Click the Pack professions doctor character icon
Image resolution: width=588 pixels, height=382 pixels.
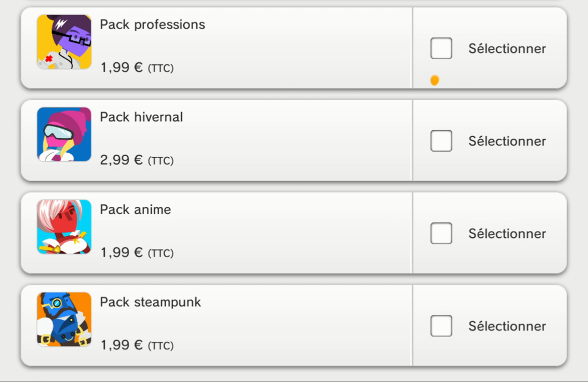tap(64, 42)
